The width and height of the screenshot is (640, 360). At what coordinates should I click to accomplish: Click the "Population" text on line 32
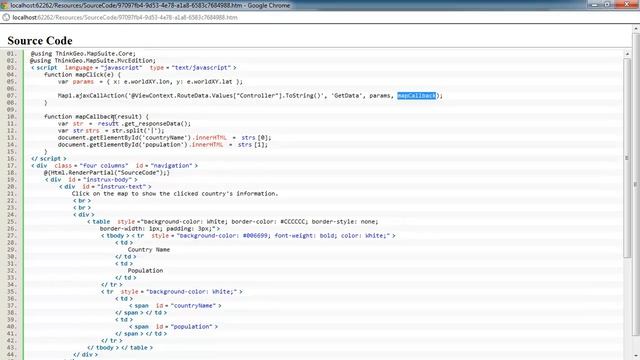click(x=145, y=271)
